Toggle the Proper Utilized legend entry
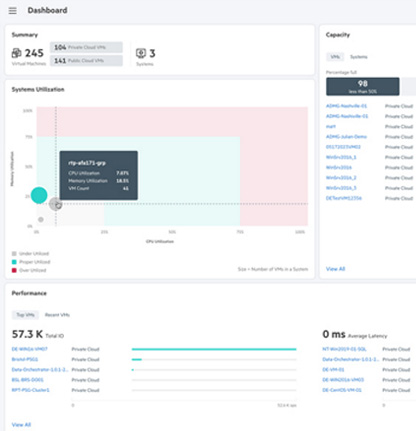This screenshot has height=431, width=416. 31,262
